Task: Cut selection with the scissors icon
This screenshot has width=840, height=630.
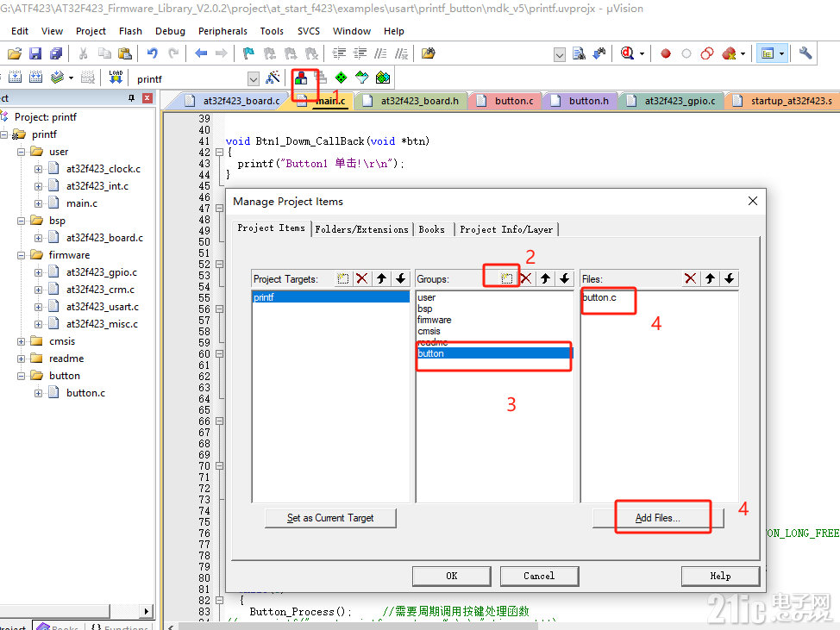Action: [x=83, y=53]
